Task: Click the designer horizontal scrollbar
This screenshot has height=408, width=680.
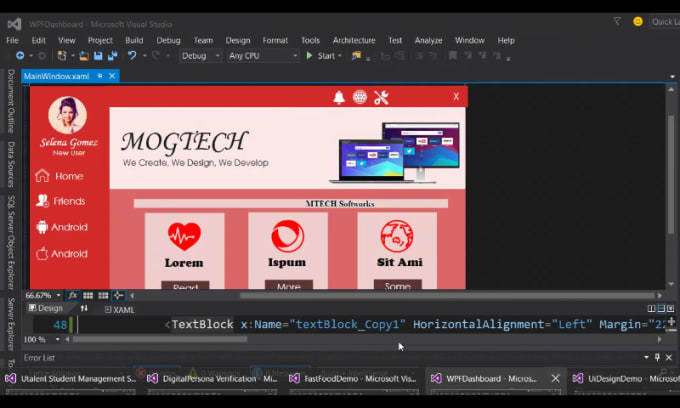Action: (447, 295)
